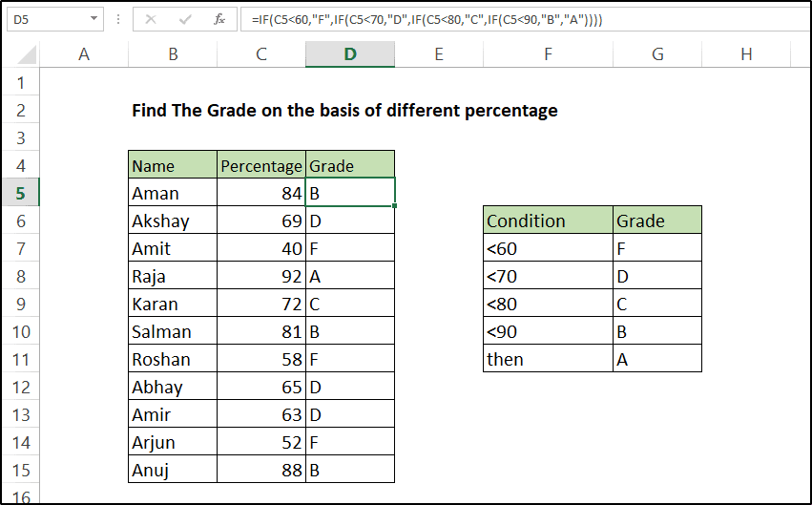Screen dimensions: 812x505
Task: Click the 'Grade' header cell in column D
Action: pyautogui.click(x=350, y=165)
